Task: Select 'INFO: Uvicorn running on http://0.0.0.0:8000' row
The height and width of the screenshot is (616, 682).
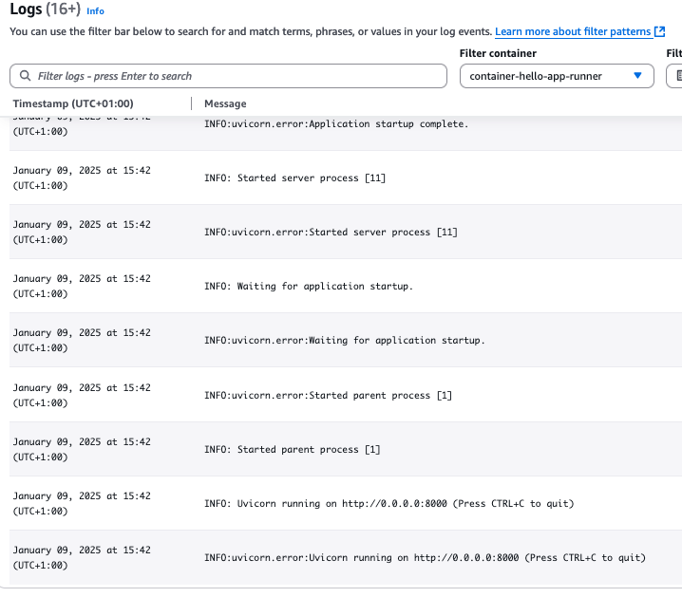Action: 388,504
